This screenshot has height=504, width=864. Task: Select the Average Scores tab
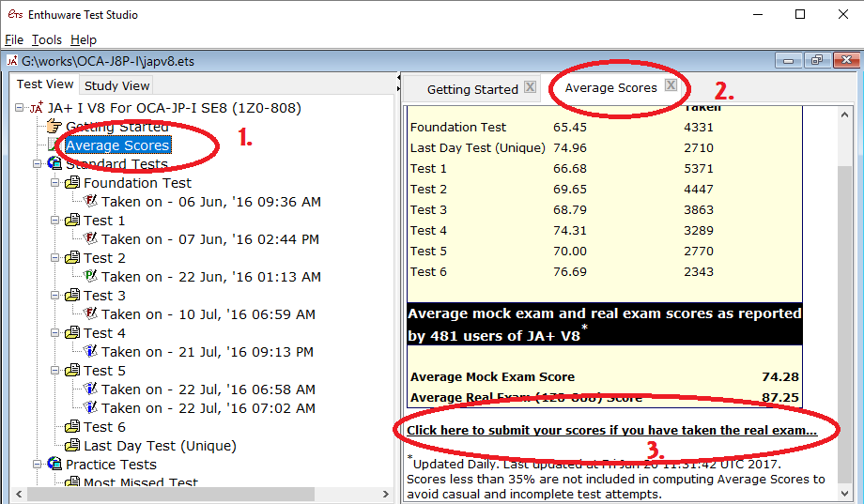(610, 87)
